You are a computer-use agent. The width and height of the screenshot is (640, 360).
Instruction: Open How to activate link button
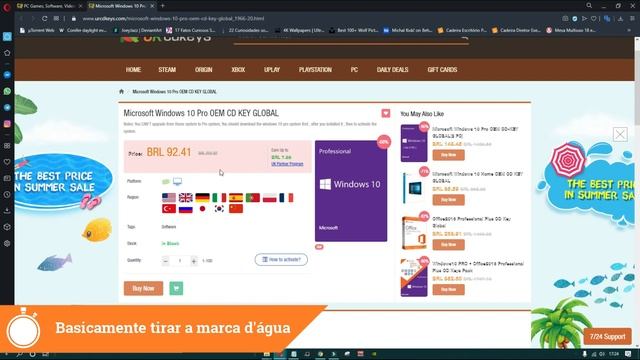coord(281,260)
